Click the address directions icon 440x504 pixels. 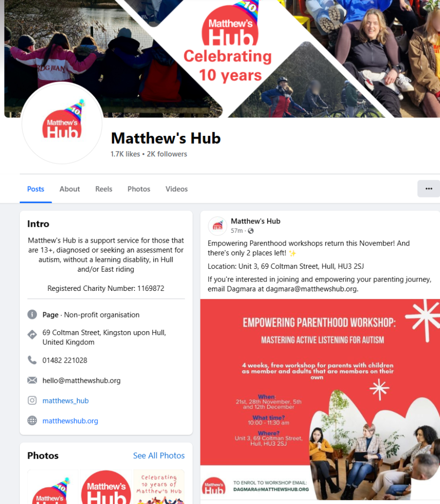coord(32,335)
